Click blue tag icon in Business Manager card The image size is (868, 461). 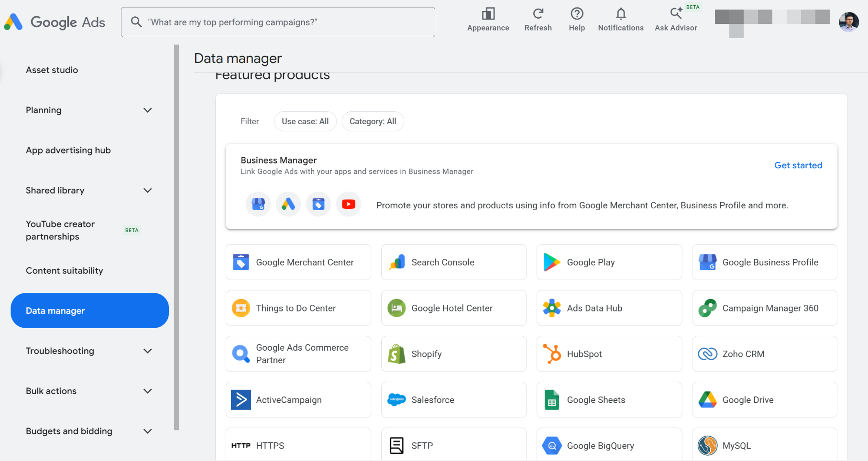point(319,204)
